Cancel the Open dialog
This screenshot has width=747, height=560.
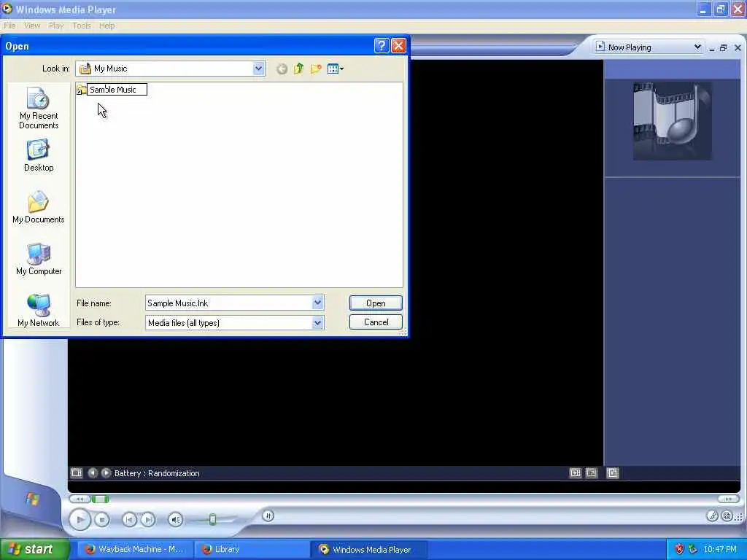coord(376,322)
